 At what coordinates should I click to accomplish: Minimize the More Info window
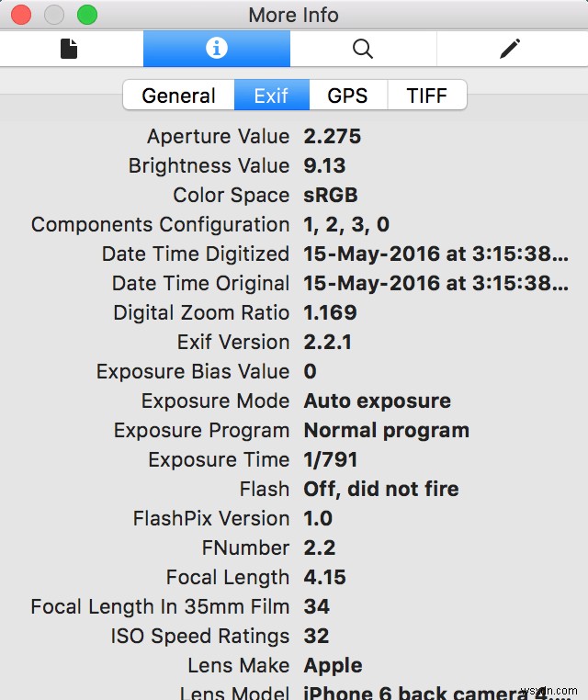[54, 15]
